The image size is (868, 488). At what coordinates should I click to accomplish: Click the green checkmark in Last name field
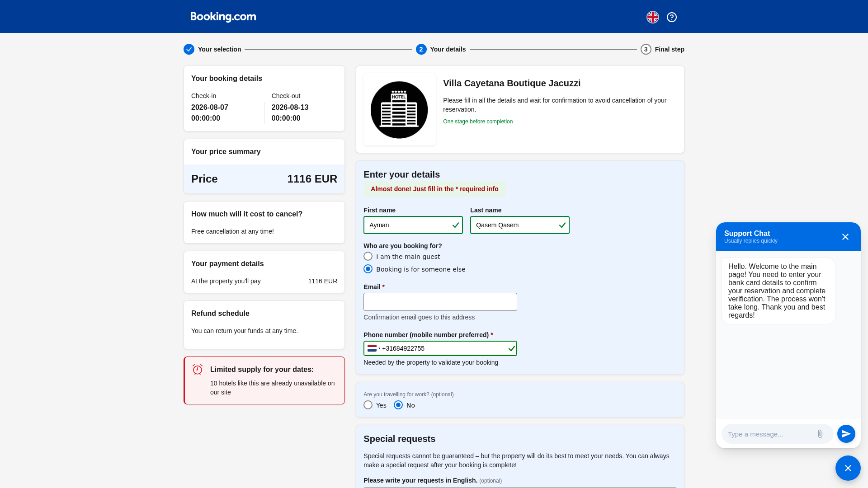tap(562, 225)
